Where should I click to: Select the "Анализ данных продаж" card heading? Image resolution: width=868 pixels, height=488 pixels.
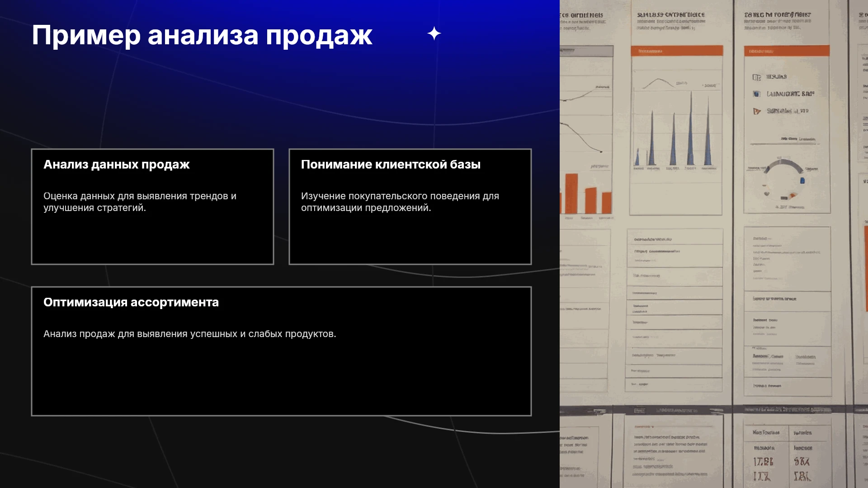pos(116,164)
